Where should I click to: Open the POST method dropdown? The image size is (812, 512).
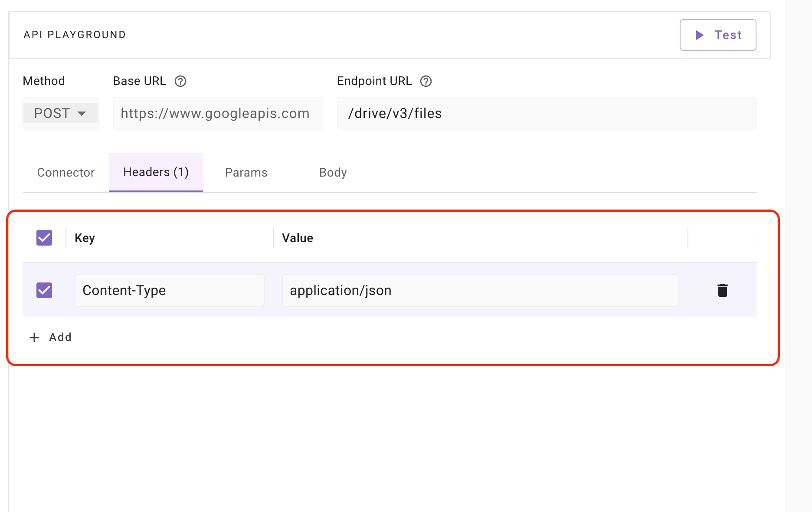(60, 113)
